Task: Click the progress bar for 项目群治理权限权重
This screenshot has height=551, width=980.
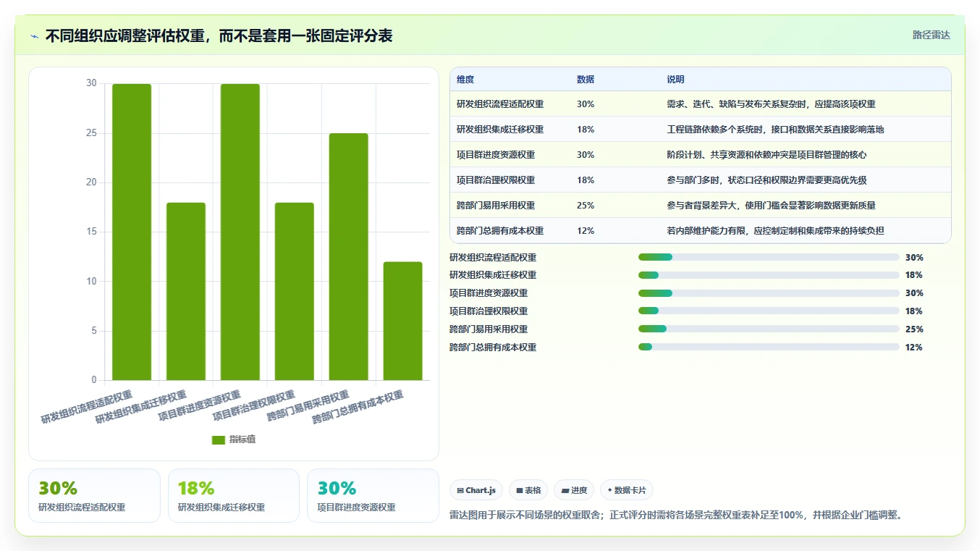Action: click(x=769, y=311)
